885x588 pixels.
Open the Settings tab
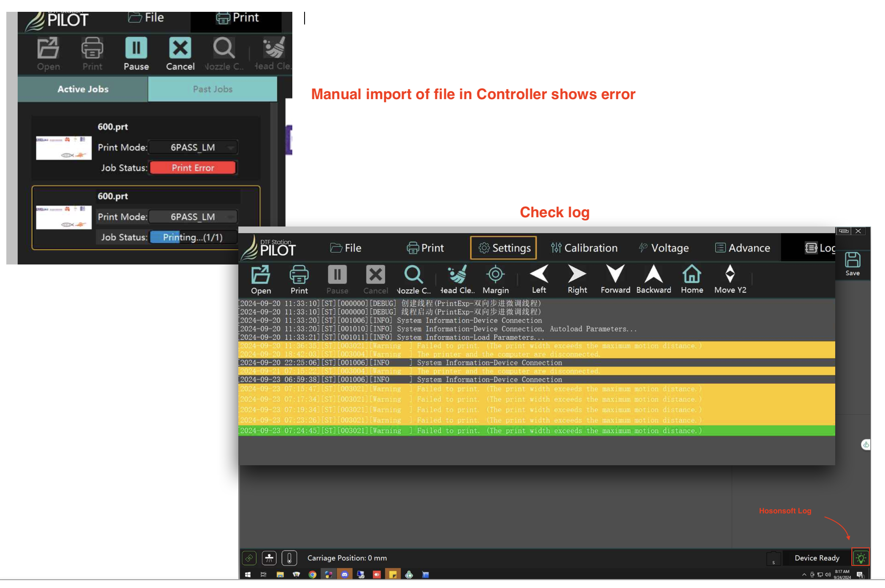(x=504, y=248)
